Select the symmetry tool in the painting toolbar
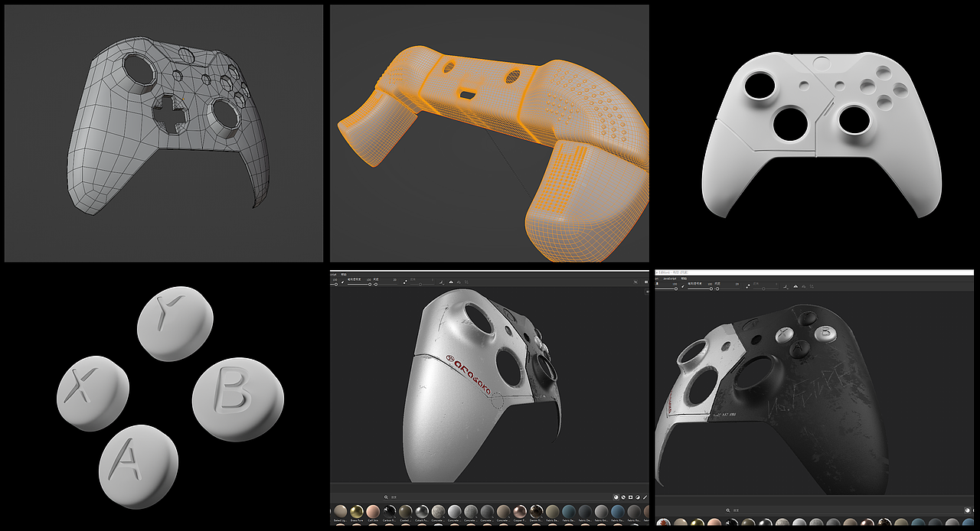This screenshot has height=531, width=980. point(451,282)
